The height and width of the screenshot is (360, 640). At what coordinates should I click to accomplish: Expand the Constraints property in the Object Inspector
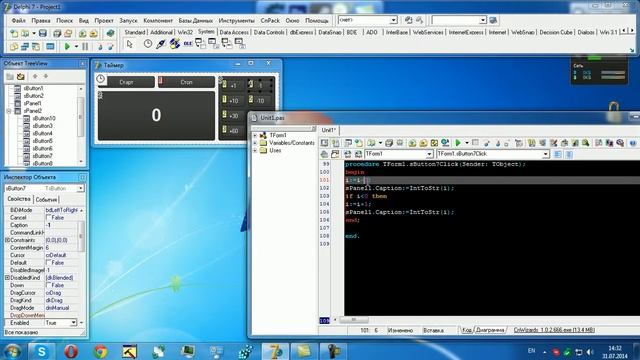[x=7, y=240]
